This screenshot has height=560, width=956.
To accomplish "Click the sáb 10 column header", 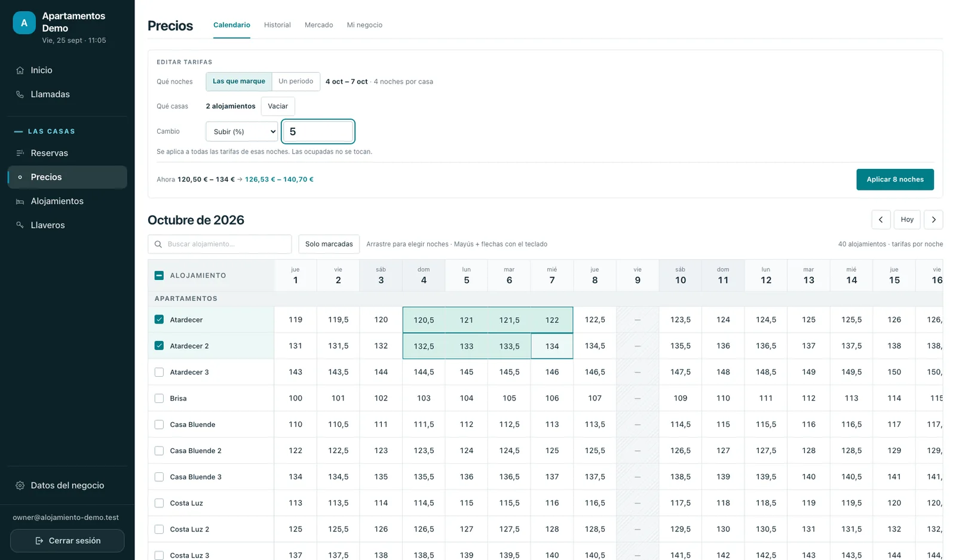I will [x=681, y=275].
